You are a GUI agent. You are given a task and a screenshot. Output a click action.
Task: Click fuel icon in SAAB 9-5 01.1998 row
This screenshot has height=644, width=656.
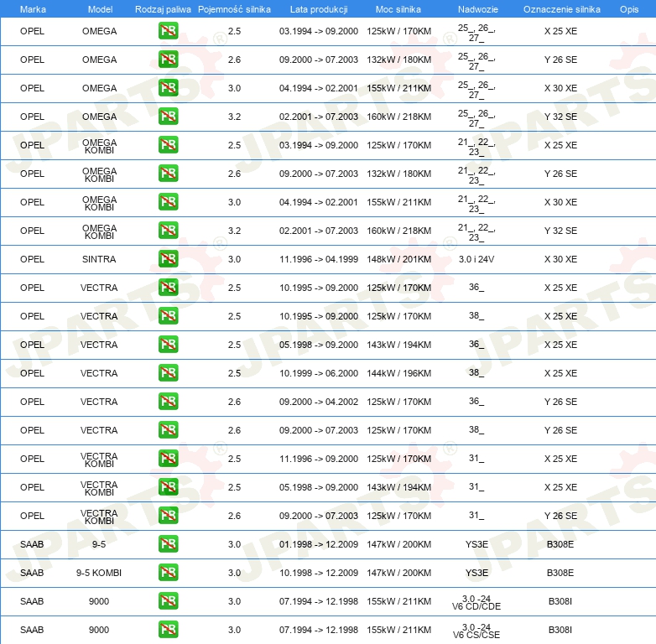[x=168, y=544]
